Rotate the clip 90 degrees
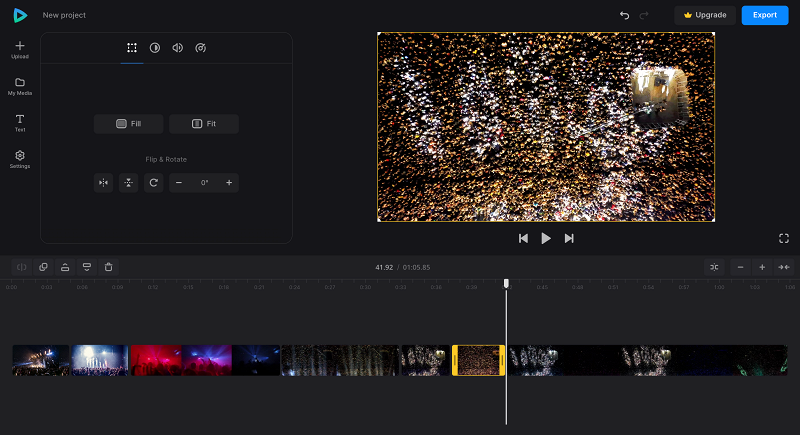 154,183
